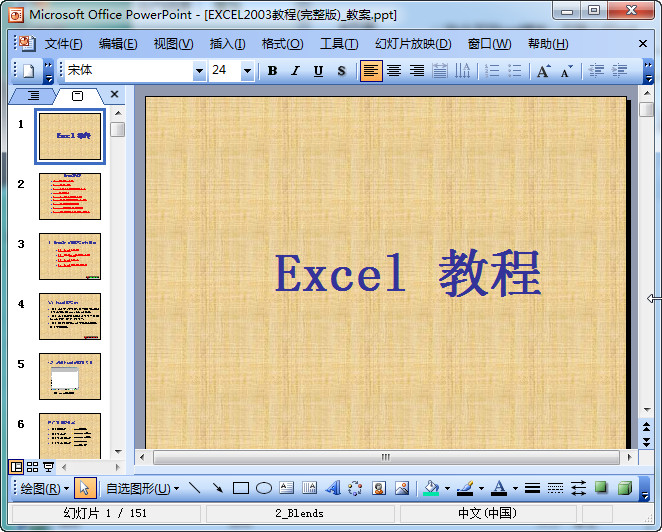This screenshot has width=662, height=532.
Task: Select the Rectangle drawing tool
Action: 241,489
